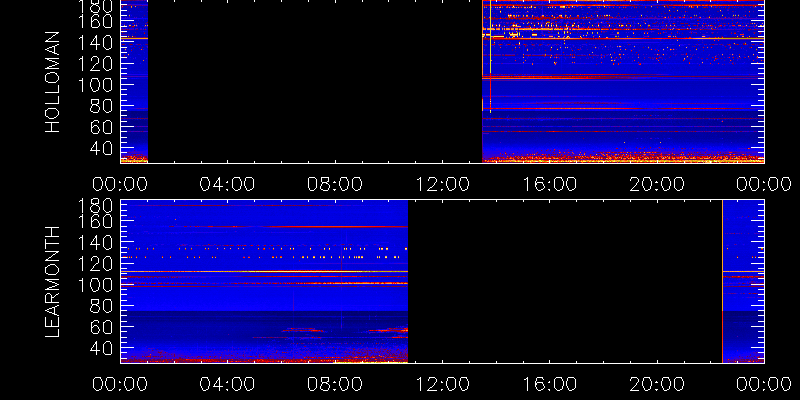Select the 80 frequency tick on HOLLOMAN axis
This screenshot has height=400, width=800.
(x=102, y=106)
